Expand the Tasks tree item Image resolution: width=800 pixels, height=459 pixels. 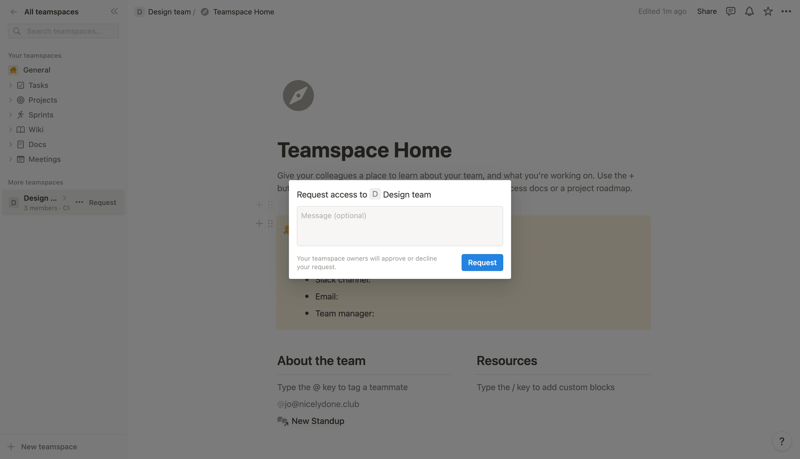(10, 85)
